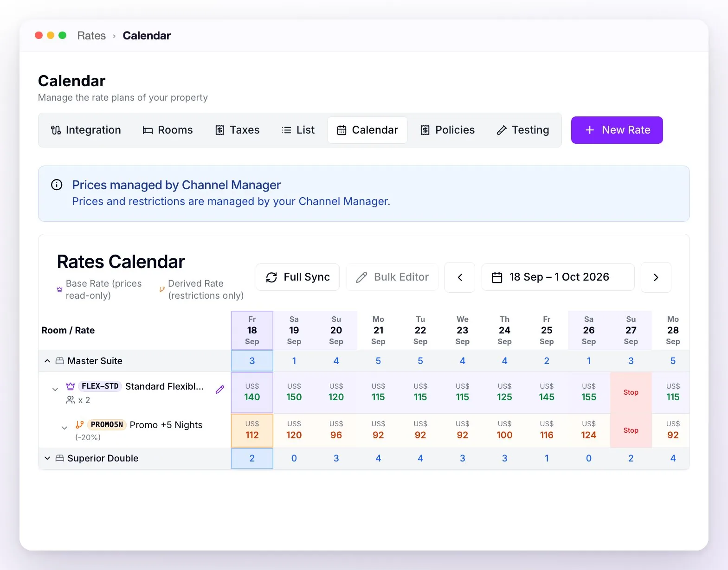Click the bed icon next to Master Suite
The image size is (728, 570).
pyautogui.click(x=60, y=361)
